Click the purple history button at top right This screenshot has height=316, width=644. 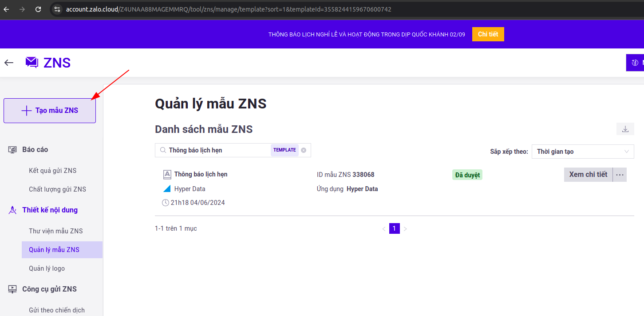point(636,63)
